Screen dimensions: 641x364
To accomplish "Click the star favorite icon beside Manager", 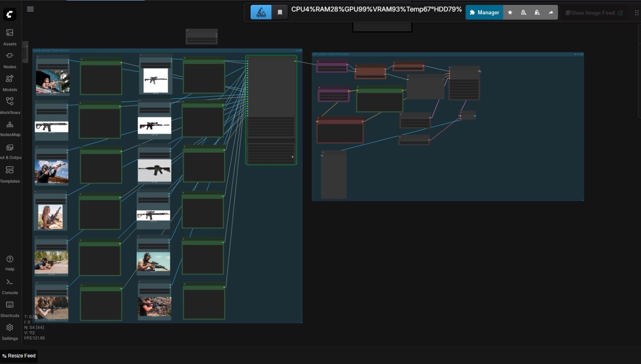I will tap(510, 12).
